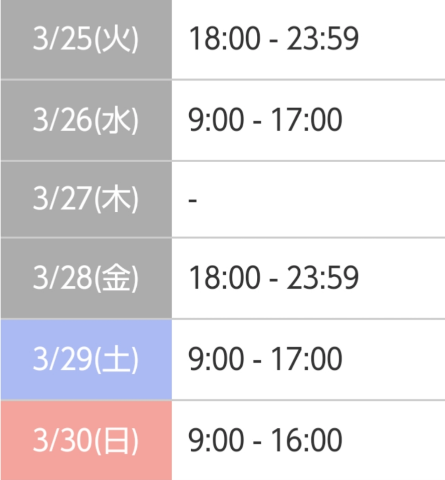Screen dimensions: 445x480
Task: Click the 9:00 - 17:00 time for 3/26
Action: coord(265,120)
